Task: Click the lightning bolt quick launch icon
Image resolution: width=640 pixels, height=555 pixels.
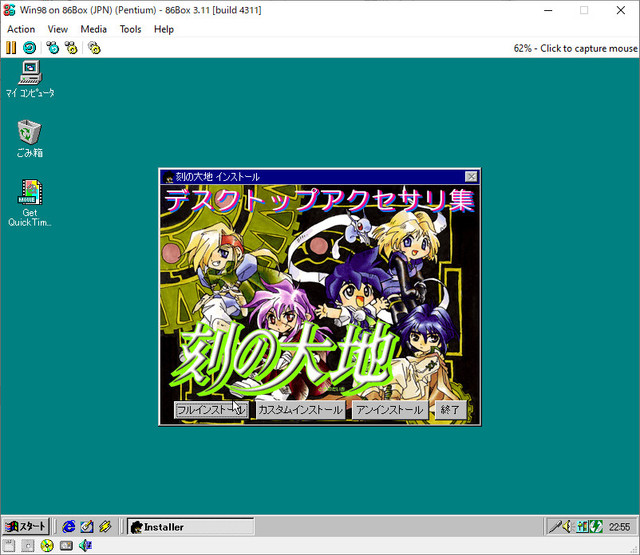Action: coord(105,527)
